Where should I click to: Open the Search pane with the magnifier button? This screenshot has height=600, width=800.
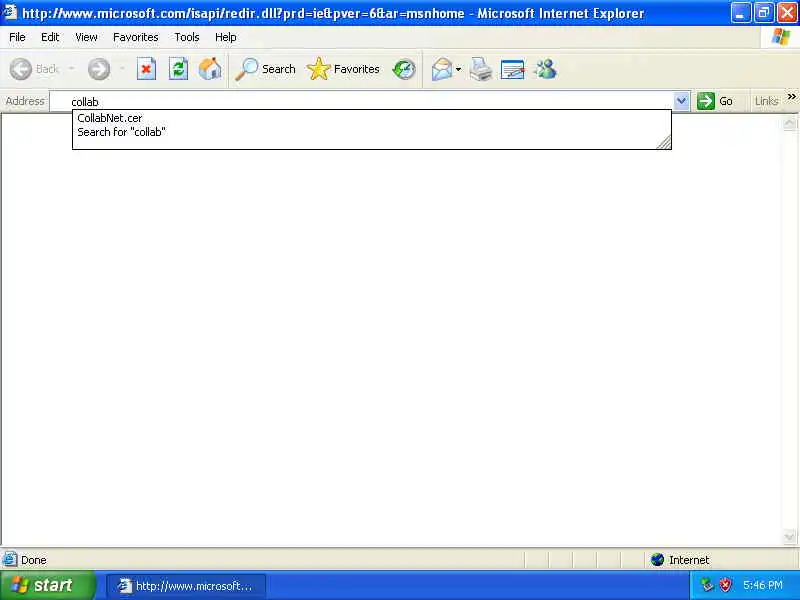[x=265, y=69]
